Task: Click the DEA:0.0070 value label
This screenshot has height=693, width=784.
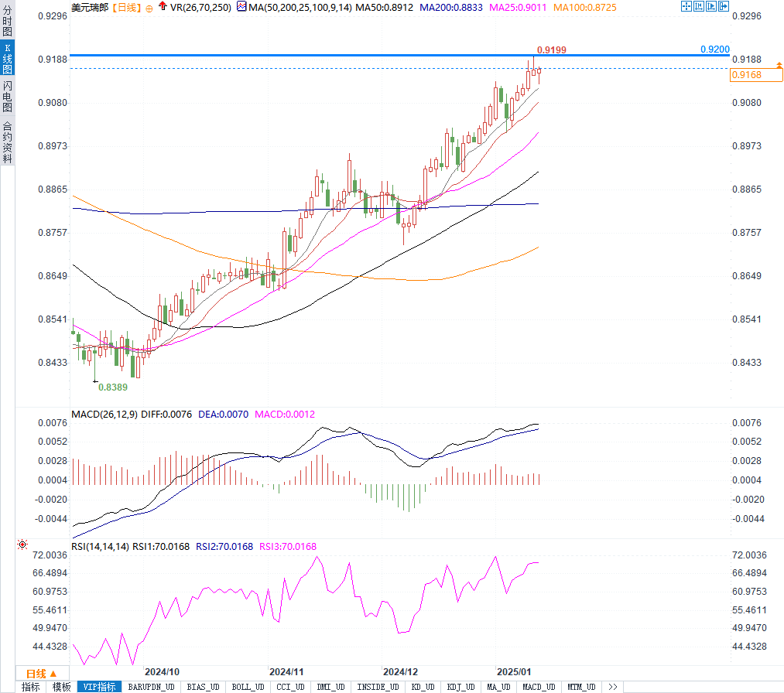Action: [x=223, y=415]
